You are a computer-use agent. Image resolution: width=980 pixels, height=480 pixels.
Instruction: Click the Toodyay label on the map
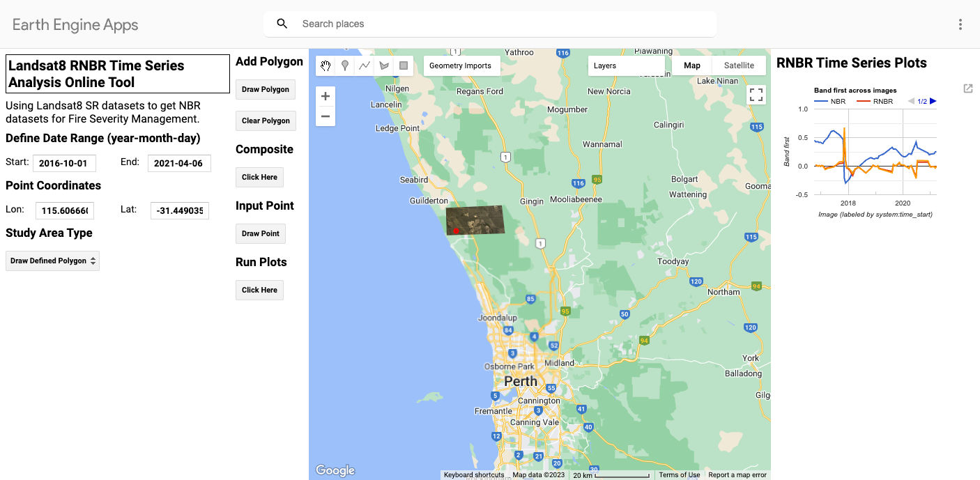click(673, 261)
